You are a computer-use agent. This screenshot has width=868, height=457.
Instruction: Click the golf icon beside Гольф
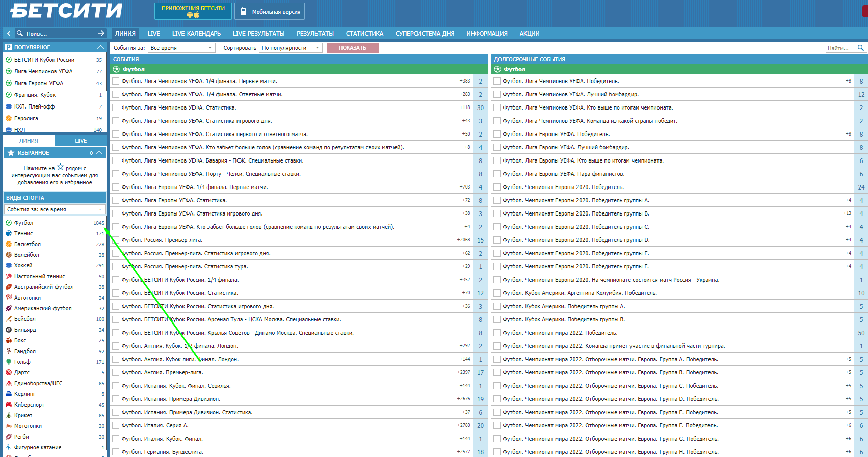pyautogui.click(x=9, y=362)
